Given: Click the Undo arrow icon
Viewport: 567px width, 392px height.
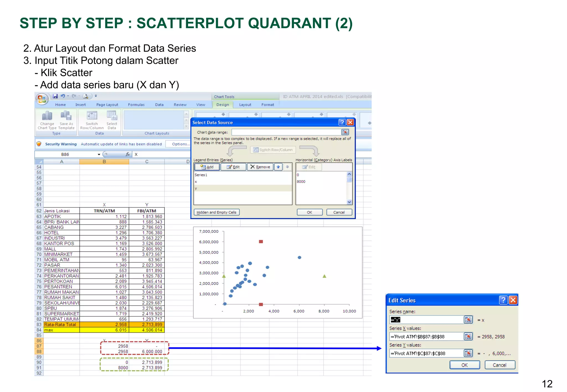Looking at the screenshot, I should click(63, 96).
